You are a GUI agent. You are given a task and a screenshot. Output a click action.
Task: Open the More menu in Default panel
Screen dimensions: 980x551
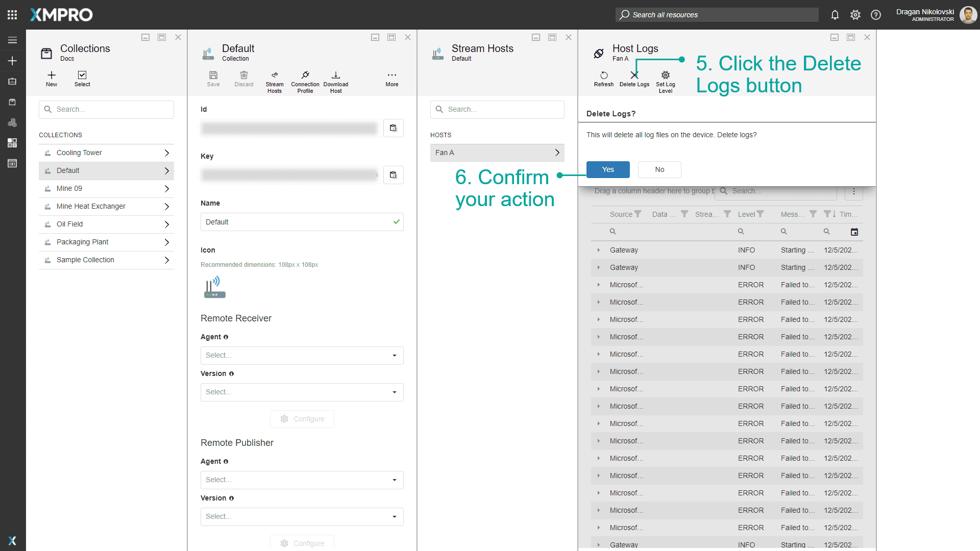tap(392, 76)
